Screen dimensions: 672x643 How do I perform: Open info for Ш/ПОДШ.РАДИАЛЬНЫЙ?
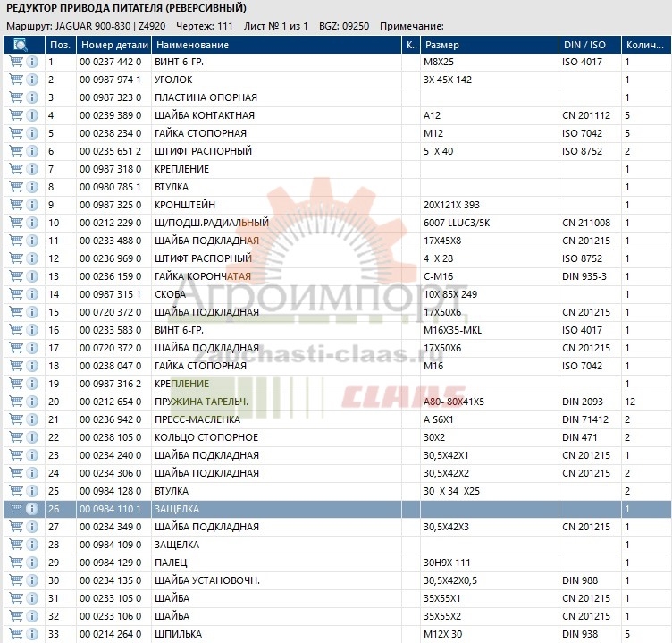32,223
